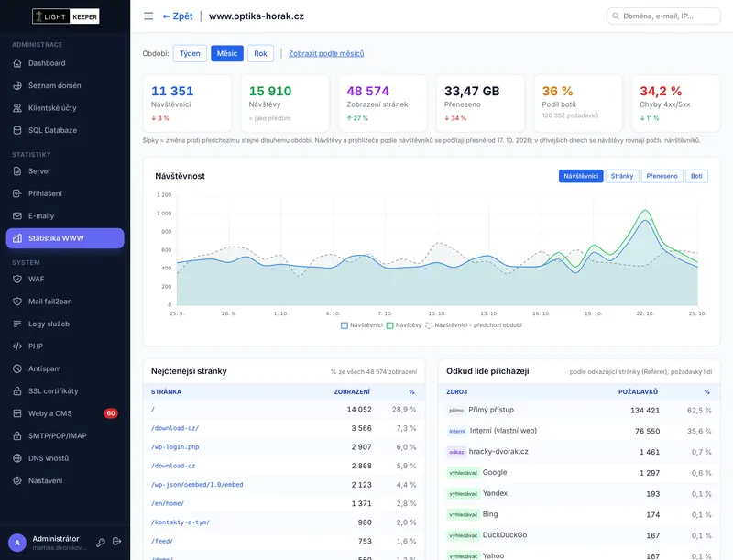
Task: Click the WAF shield icon
Action: (17, 279)
